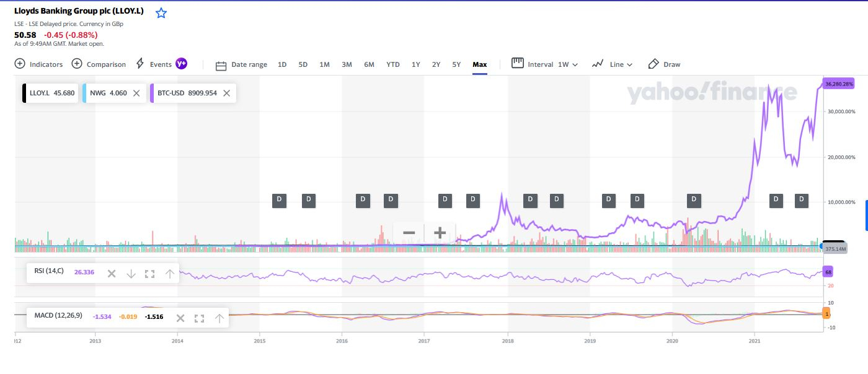This screenshot has height=374, width=868.
Task: Zoom in chart with plus button
Action: [440, 233]
